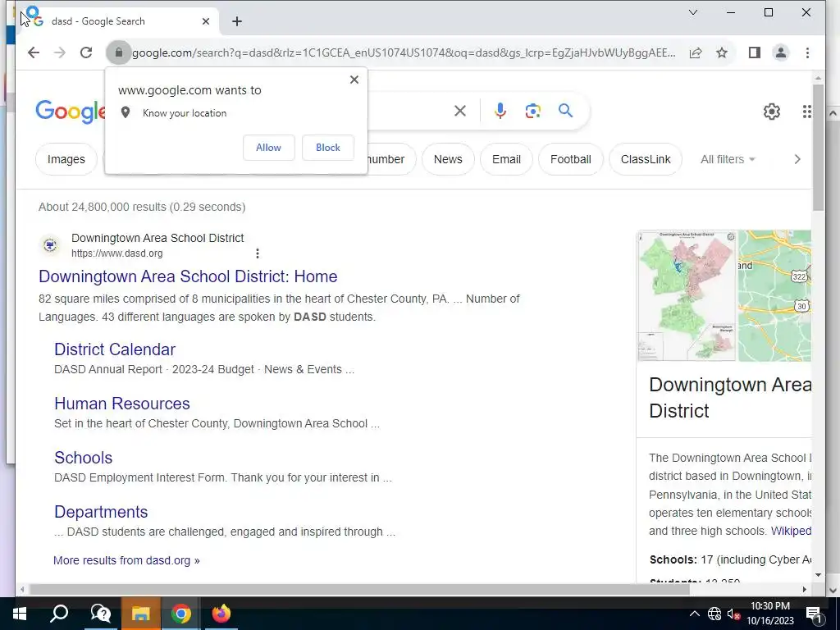Select the ClassLink filter chip
The width and height of the screenshot is (840, 630).
tap(646, 159)
